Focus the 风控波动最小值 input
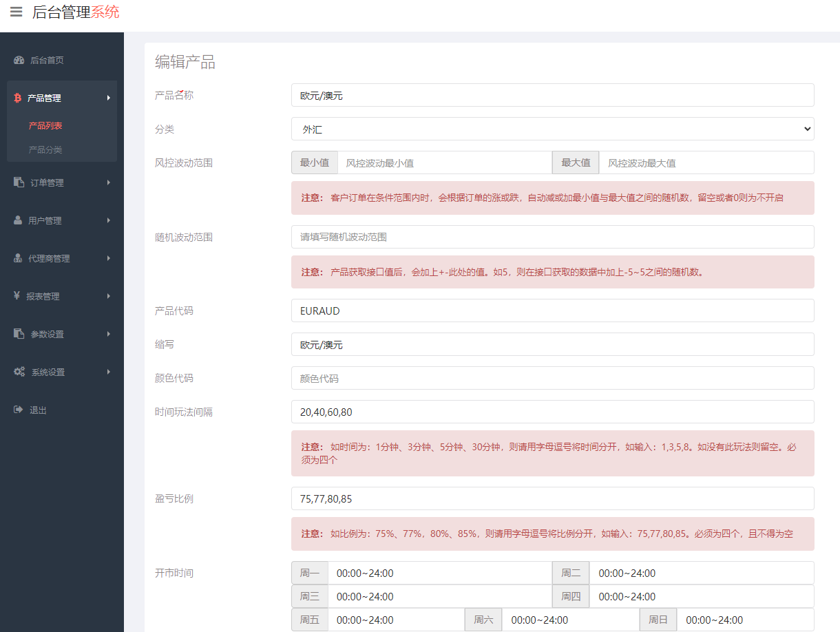Viewport: 840px width, 632px height. click(444, 162)
